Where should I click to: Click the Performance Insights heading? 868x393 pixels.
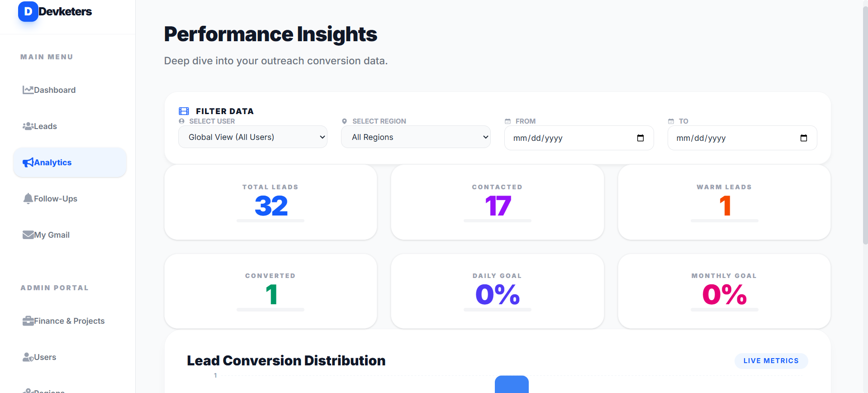coord(270,34)
